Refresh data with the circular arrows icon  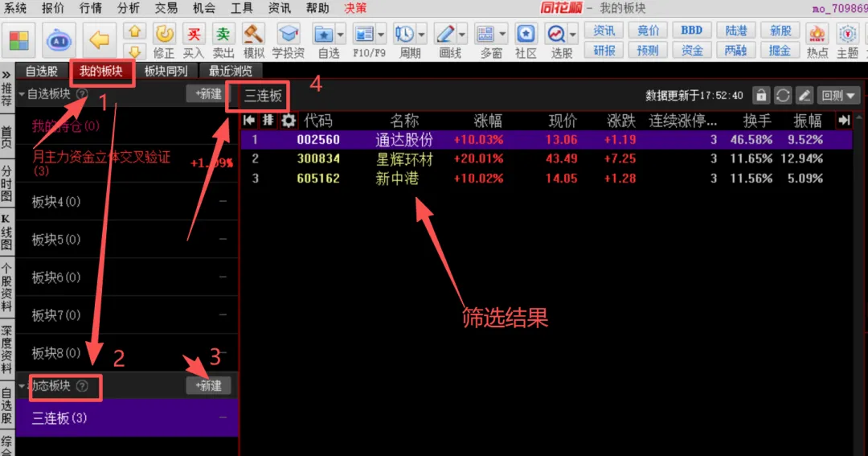point(783,95)
